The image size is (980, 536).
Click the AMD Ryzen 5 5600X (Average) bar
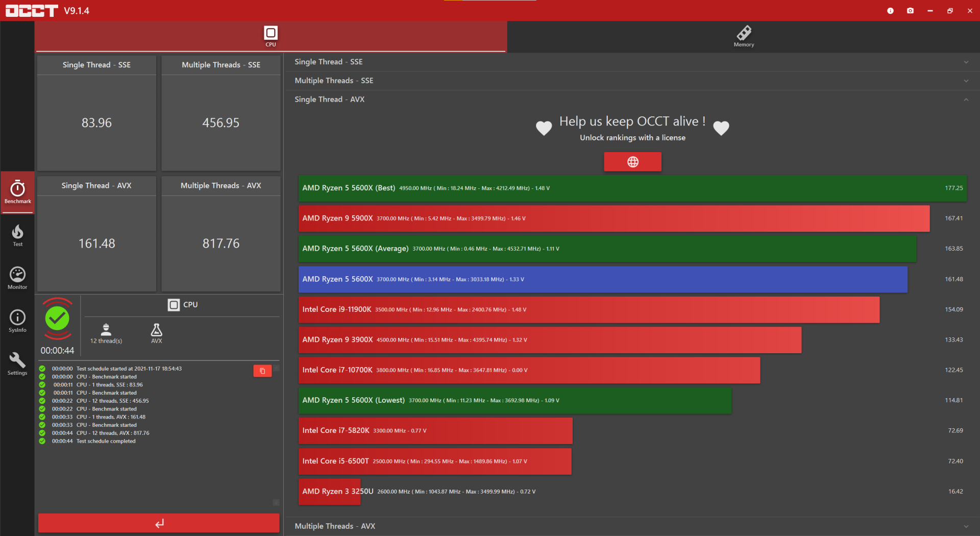click(607, 249)
